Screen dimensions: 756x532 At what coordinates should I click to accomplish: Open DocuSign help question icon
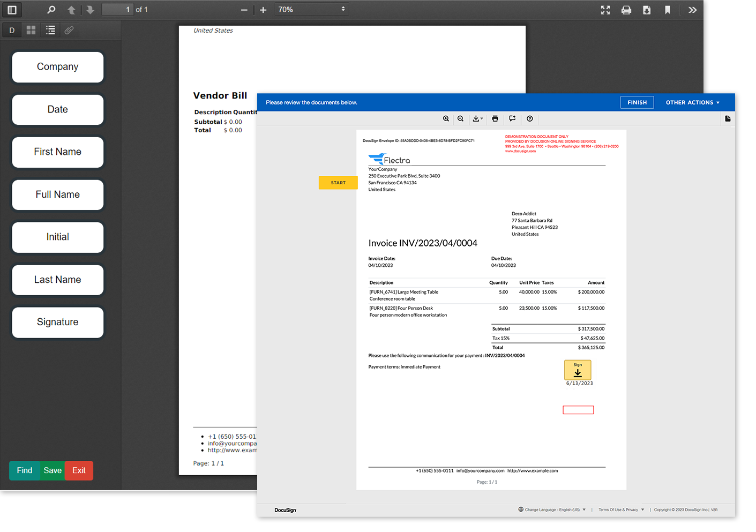(x=530, y=119)
